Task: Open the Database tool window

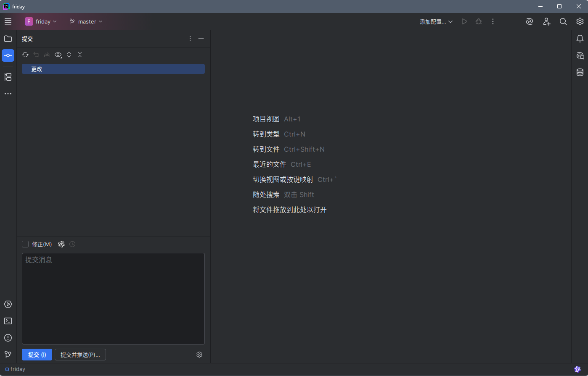Action: (580, 72)
